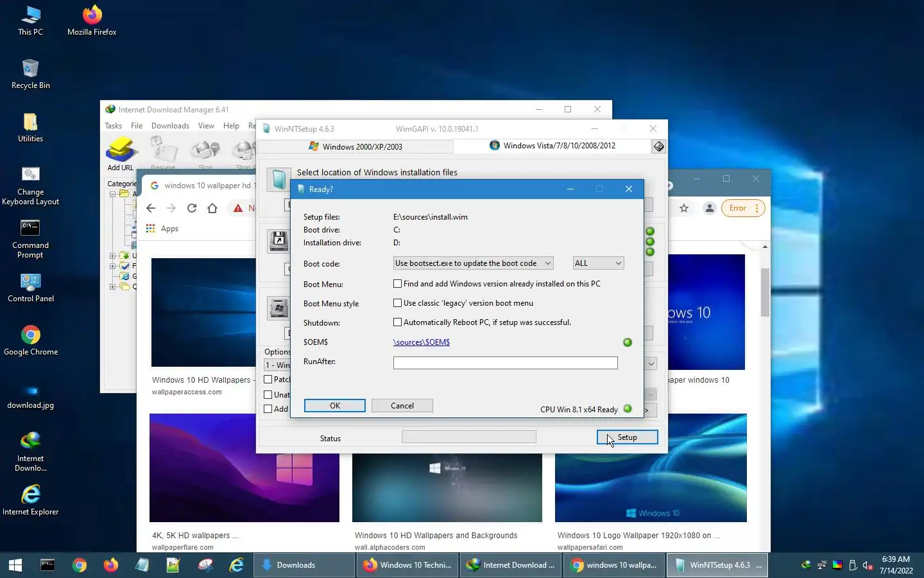This screenshot has height=578, width=924.
Task: Select Change Keyboard Layout desktop icon
Action: (30, 186)
